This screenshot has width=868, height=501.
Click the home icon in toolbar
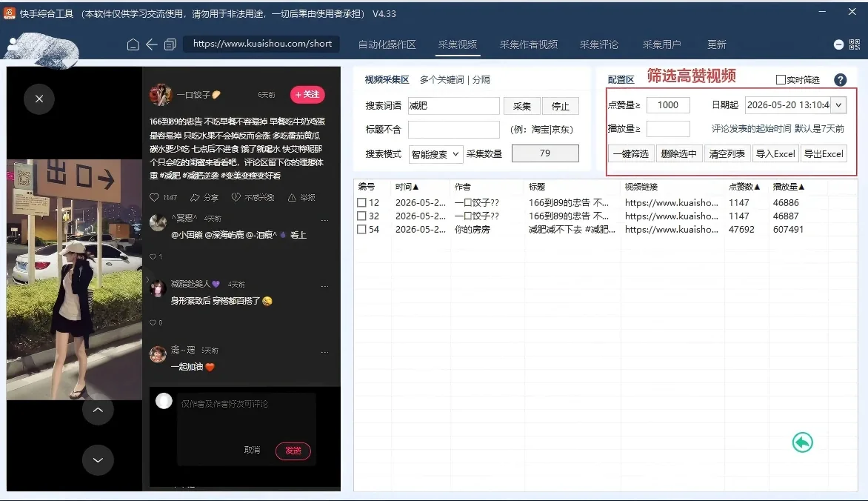tap(133, 44)
